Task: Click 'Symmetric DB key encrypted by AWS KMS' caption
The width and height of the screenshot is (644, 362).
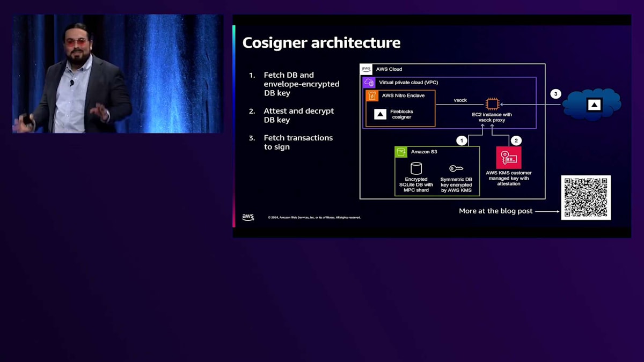Action: coord(456,185)
